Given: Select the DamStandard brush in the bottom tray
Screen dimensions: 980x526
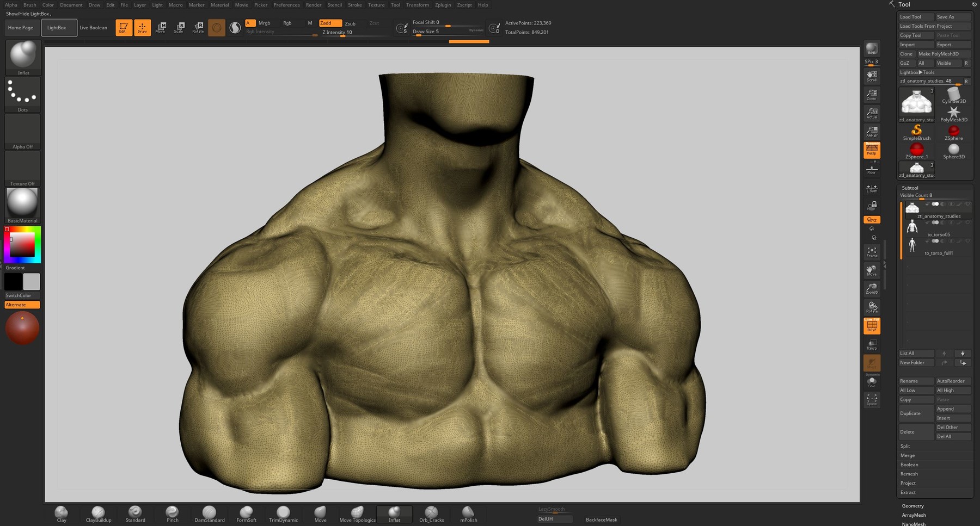Looking at the screenshot, I should pyautogui.click(x=209, y=512).
